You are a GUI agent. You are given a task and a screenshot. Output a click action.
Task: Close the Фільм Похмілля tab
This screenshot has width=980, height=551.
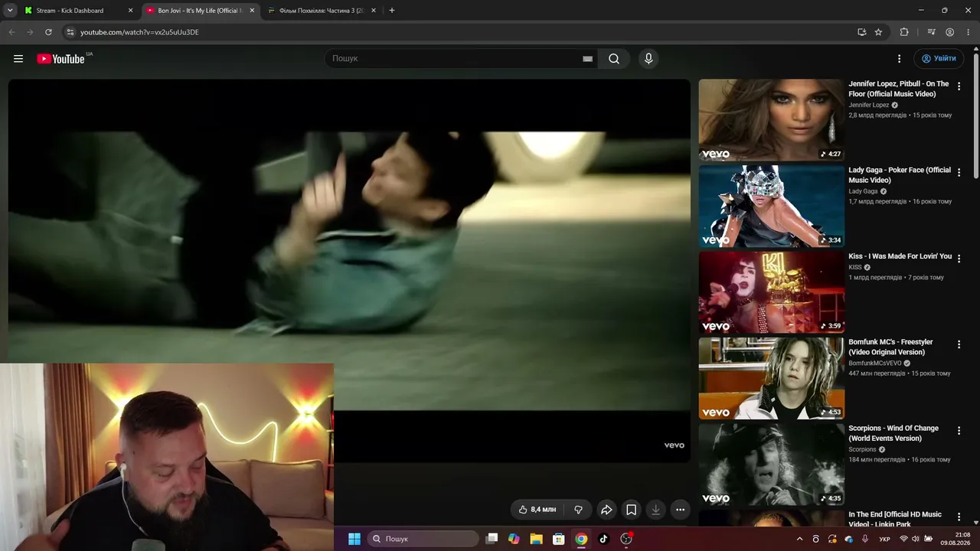374,11
